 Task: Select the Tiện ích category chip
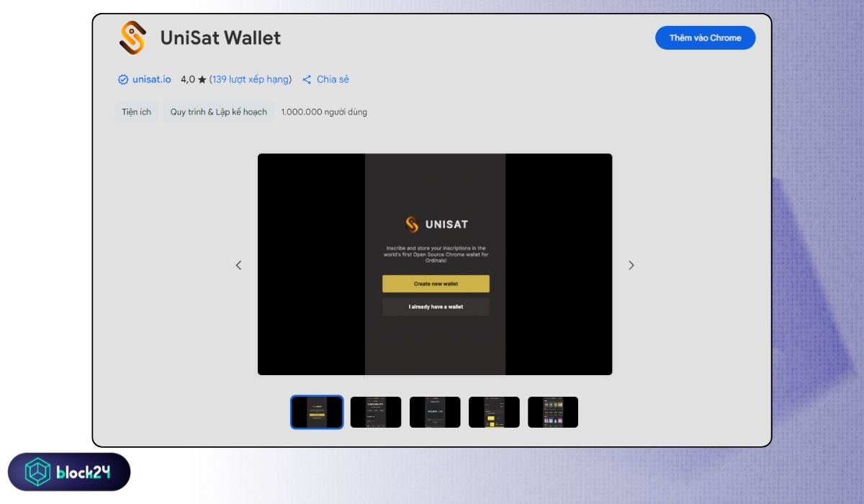[x=136, y=112]
